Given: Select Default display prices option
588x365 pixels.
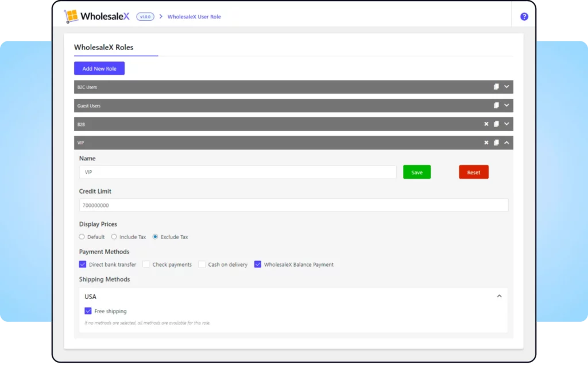Looking at the screenshot, I should click(x=82, y=237).
